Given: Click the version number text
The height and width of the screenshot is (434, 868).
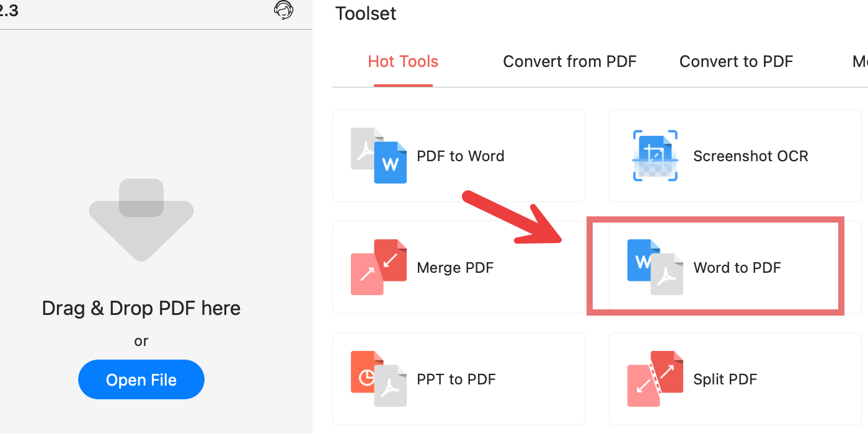Looking at the screenshot, I should pyautogui.click(x=8, y=11).
